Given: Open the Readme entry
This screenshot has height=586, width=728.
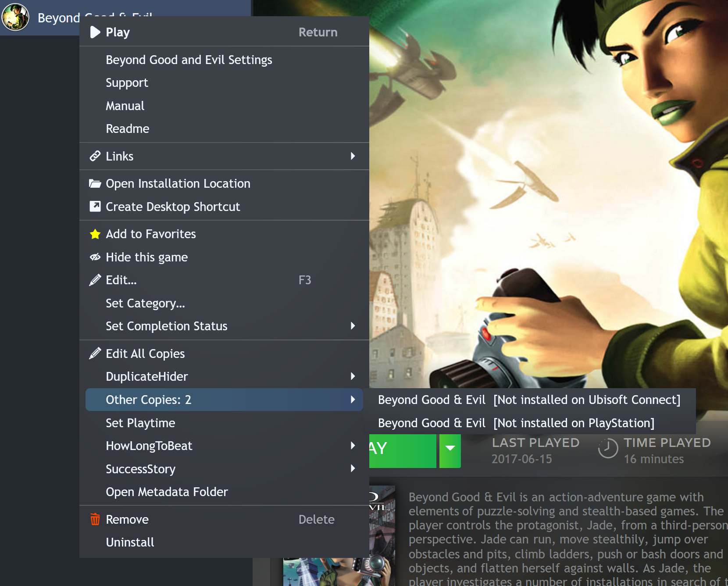Looking at the screenshot, I should [224, 129].
